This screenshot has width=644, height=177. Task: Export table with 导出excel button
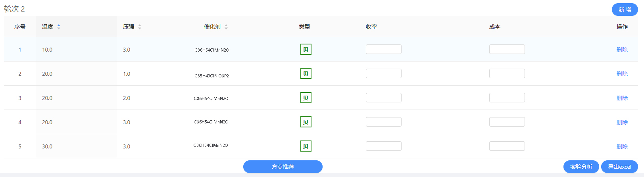click(619, 167)
